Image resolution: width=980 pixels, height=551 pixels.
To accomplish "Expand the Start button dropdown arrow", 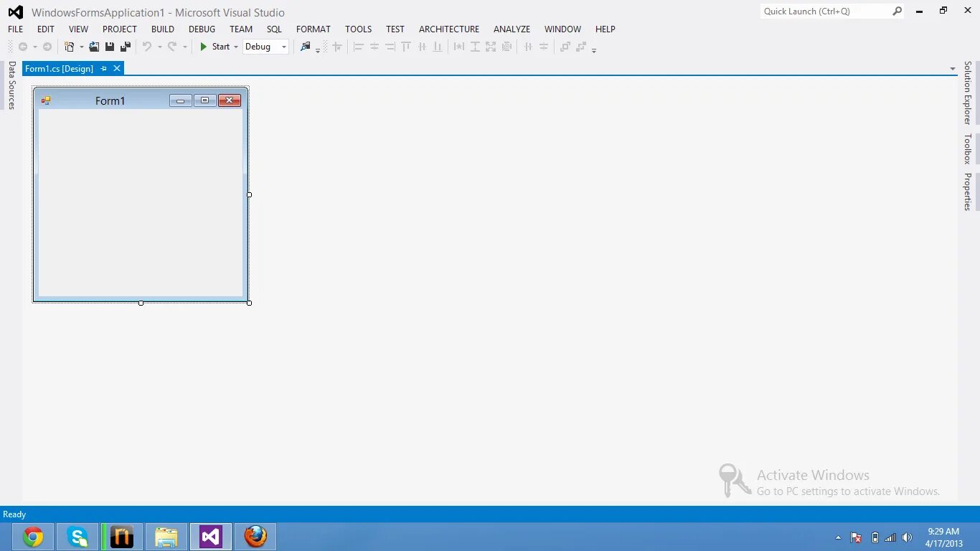I will [234, 46].
